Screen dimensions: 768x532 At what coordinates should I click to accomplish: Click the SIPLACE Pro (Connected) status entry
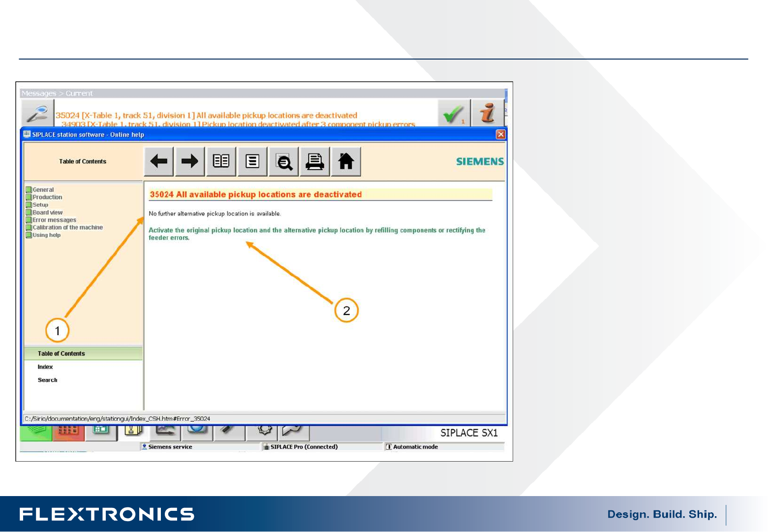pyautogui.click(x=301, y=447)
